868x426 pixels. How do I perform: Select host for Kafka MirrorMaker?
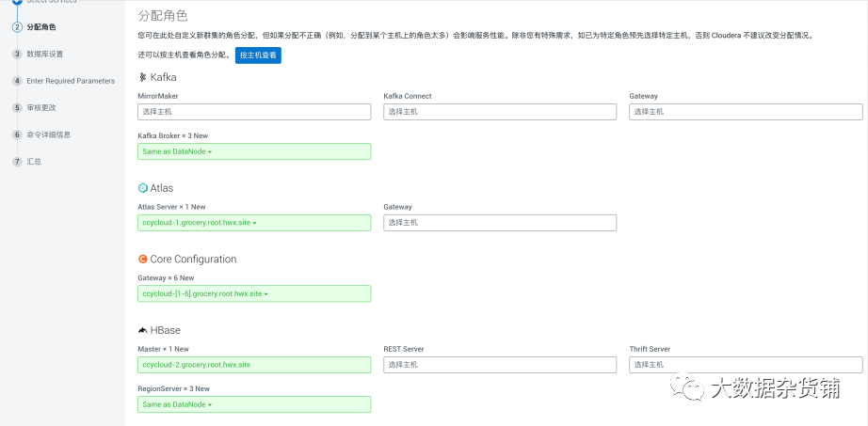[254, 112]
